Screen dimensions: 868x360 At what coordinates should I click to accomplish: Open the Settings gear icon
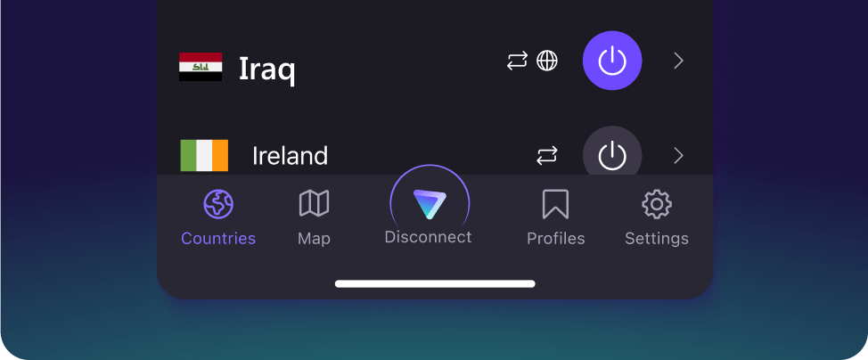click(x=657, y=204)
